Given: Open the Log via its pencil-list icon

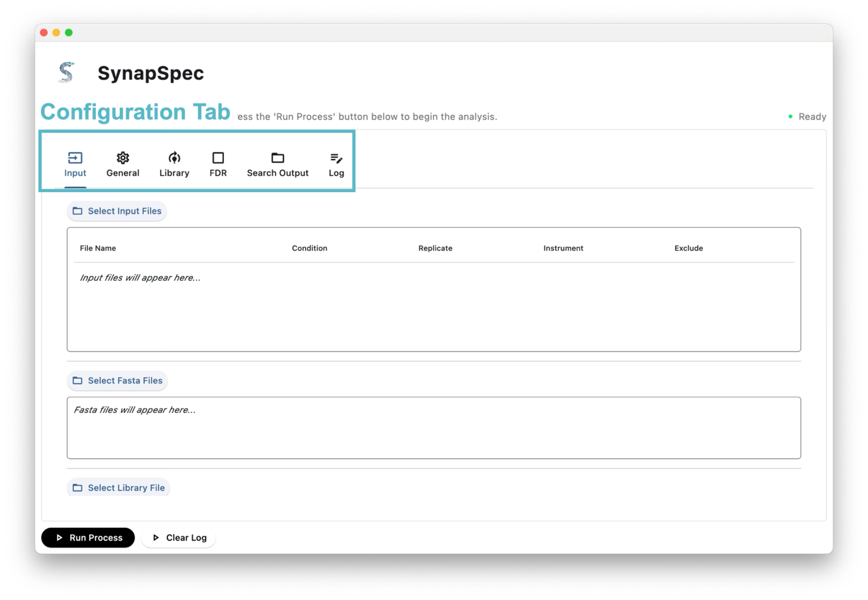Looking at the screenshot, I should pos(336,158).
